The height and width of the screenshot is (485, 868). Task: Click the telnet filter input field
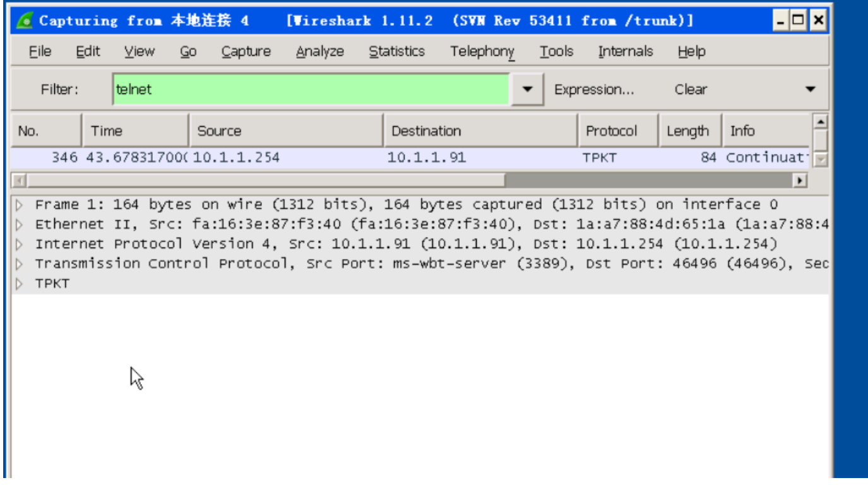click(x=311, y=90)
